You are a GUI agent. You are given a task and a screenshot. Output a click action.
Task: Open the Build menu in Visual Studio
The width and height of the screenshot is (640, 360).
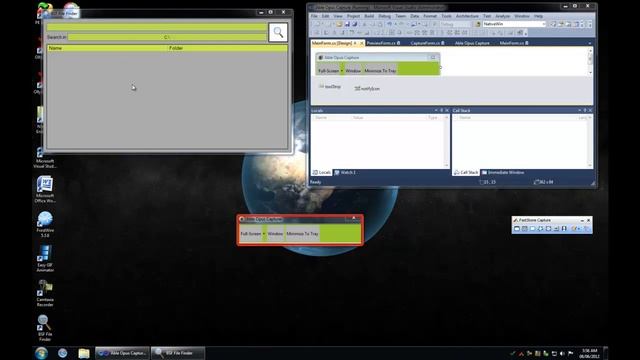pyautogui.click(x=369, y=16)
